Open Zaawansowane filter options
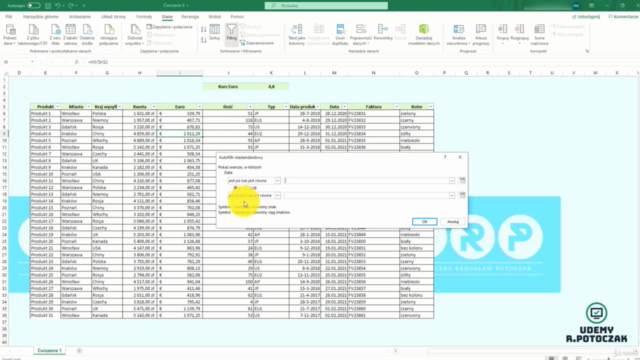The width and height of the screenshot is (640, 360). tap(257, 43)
